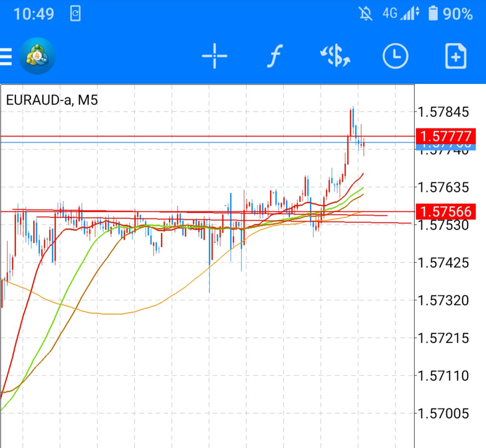Viewport: 486px width, 448px height.
Task: Switch the trading symbol with the dollar icon
Action: pos(335,56)
